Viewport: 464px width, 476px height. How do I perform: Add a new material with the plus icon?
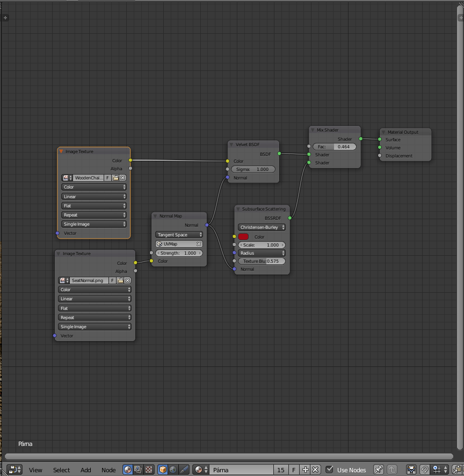coord(305,470)
